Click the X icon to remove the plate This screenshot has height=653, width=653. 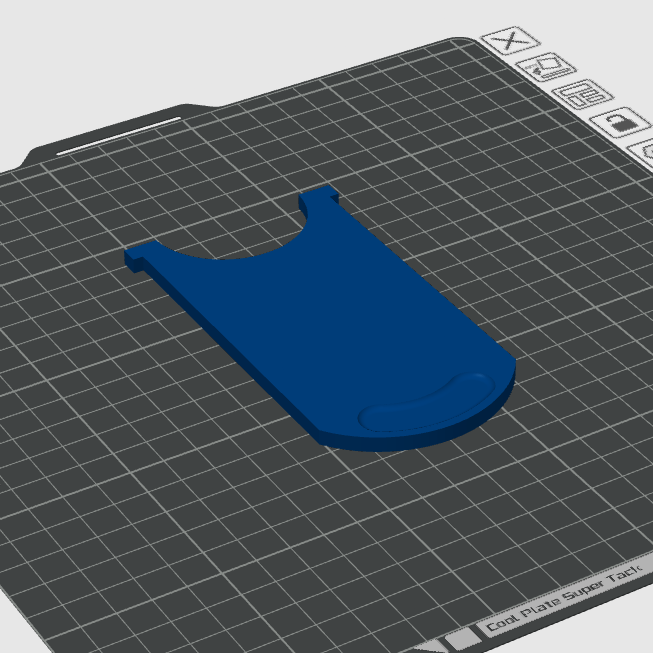tap(509, 41)
